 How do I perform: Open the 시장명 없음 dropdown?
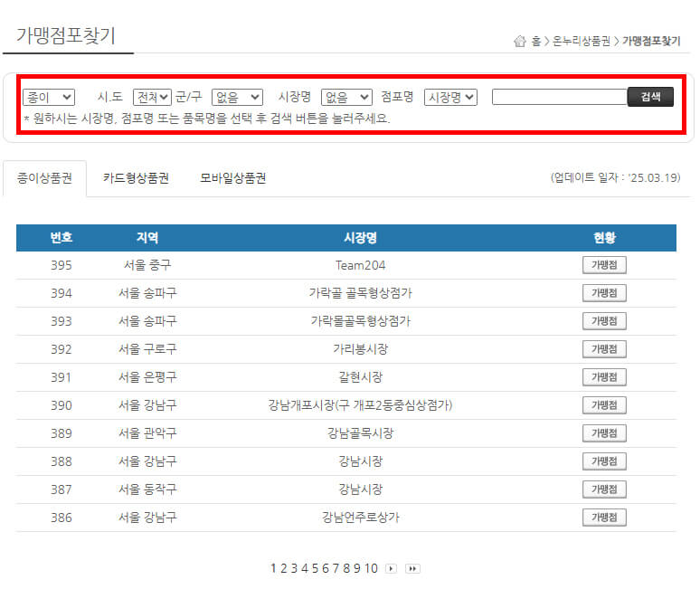point(346,97)
